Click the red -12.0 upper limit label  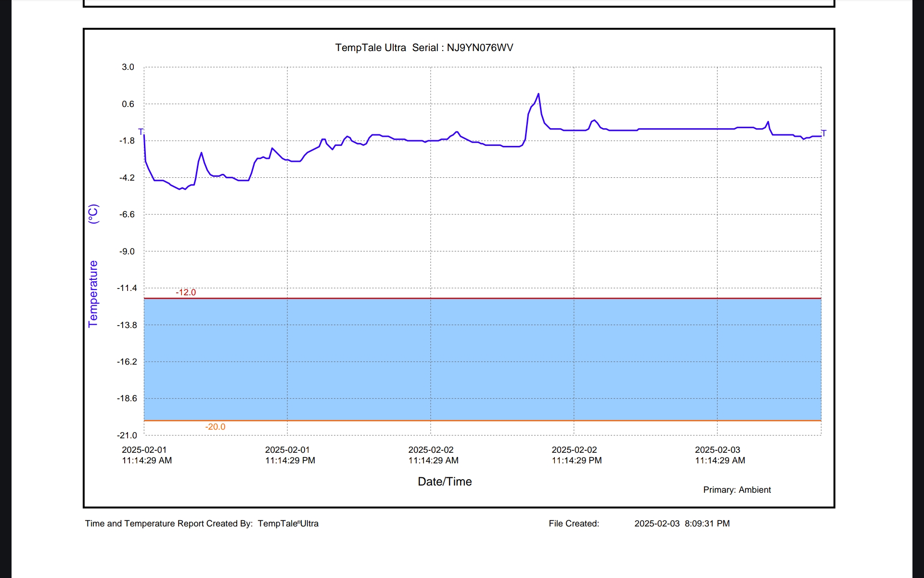tap(186, 292)
